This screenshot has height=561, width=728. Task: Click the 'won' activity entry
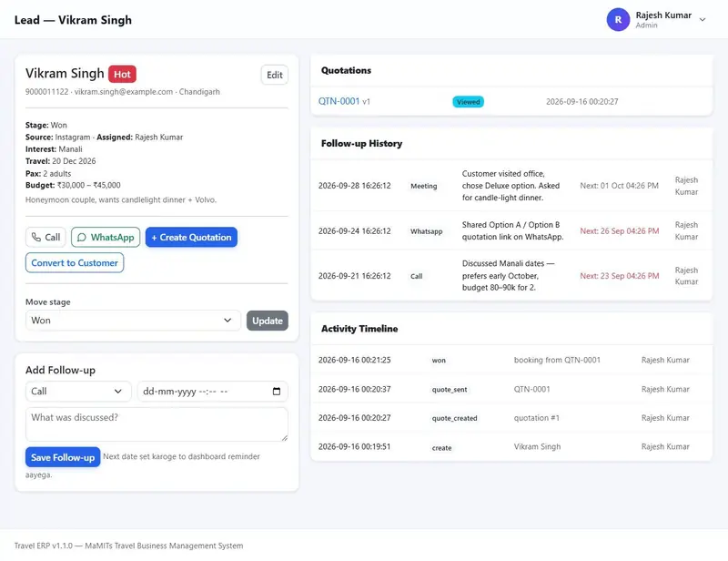439,361
